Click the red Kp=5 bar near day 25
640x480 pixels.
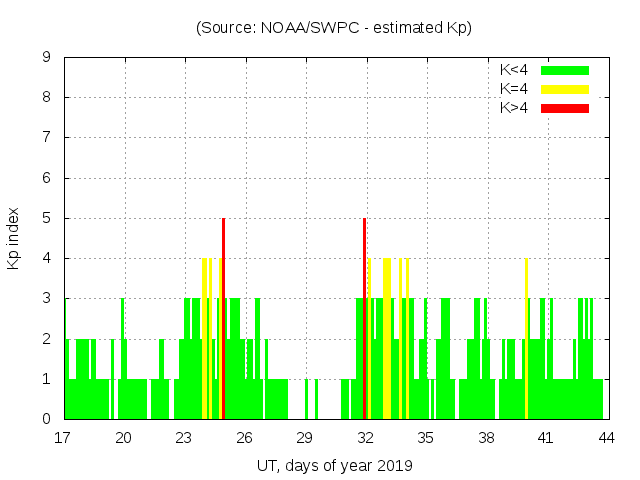(223, 318)
